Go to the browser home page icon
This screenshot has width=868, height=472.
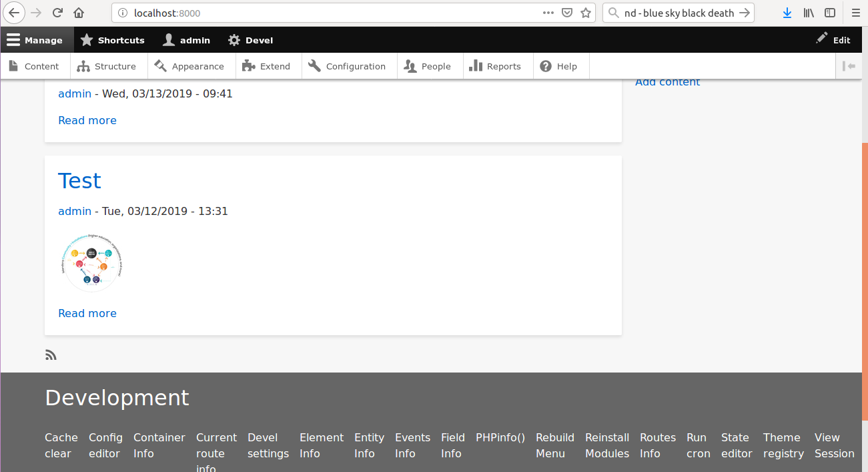pyautogui.click(x=79, y=13)
